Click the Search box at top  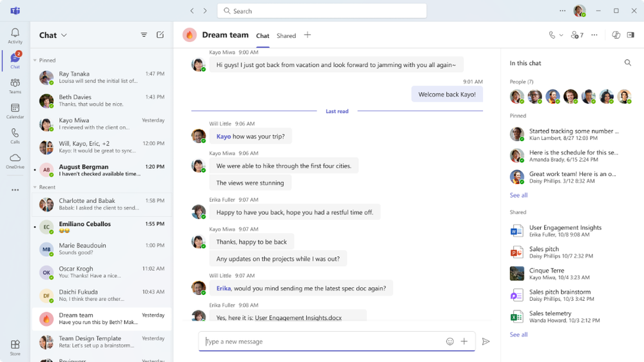[322, 11]
